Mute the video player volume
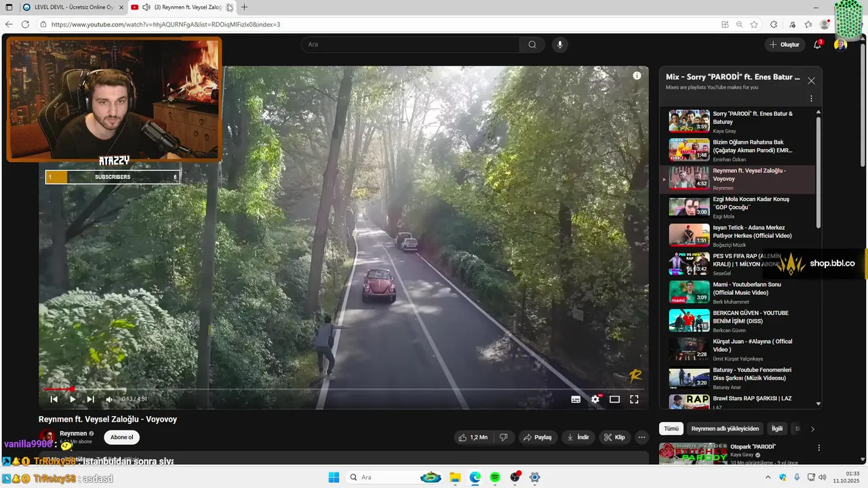Image resolution: width=868 pixels, height=488 pixels. pyautogui.click(x=109, y=399)
